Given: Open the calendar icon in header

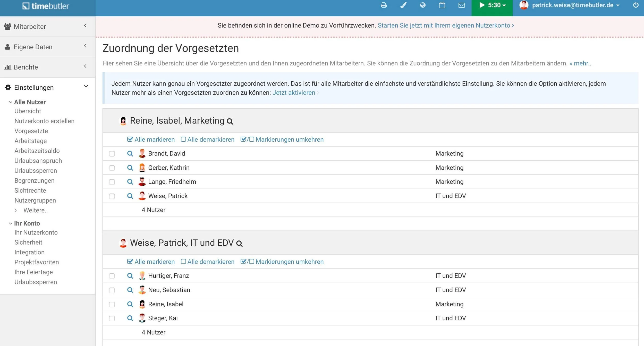Looking at the screenshot, I should tap(442, 5).
